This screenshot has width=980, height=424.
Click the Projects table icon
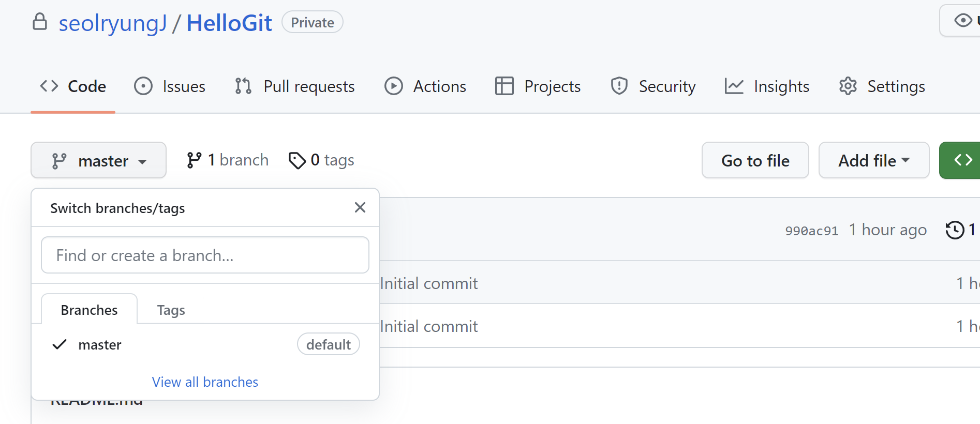point(504,86)
